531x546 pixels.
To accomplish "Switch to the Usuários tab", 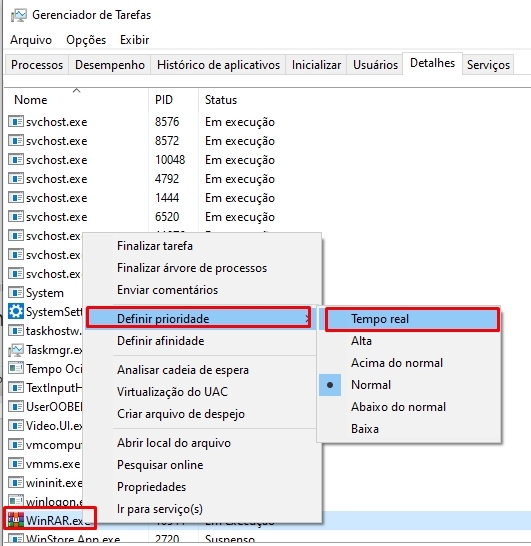I will tap(375, 65).
